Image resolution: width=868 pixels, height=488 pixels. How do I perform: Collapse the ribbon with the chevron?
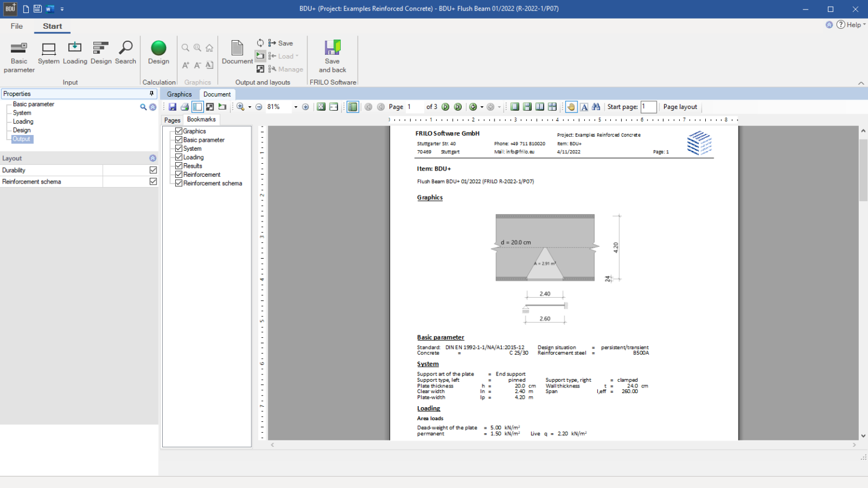coord(861,83)
